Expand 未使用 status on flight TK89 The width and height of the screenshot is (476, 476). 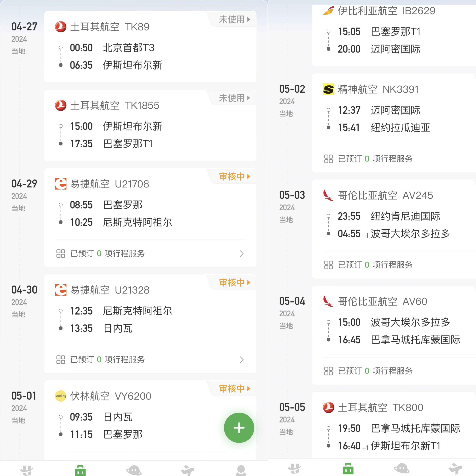coord(234,19)
